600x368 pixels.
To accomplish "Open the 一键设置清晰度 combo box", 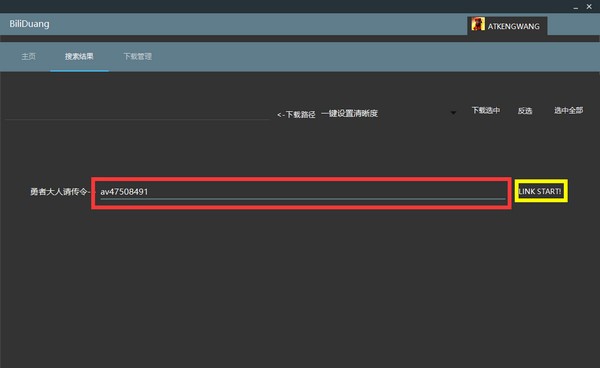I will pos(388,113).
